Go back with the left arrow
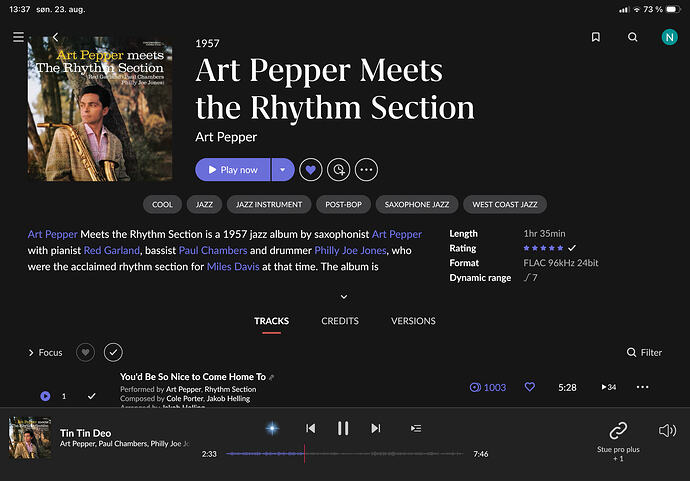690x481 pixels. tap(55, 37)
